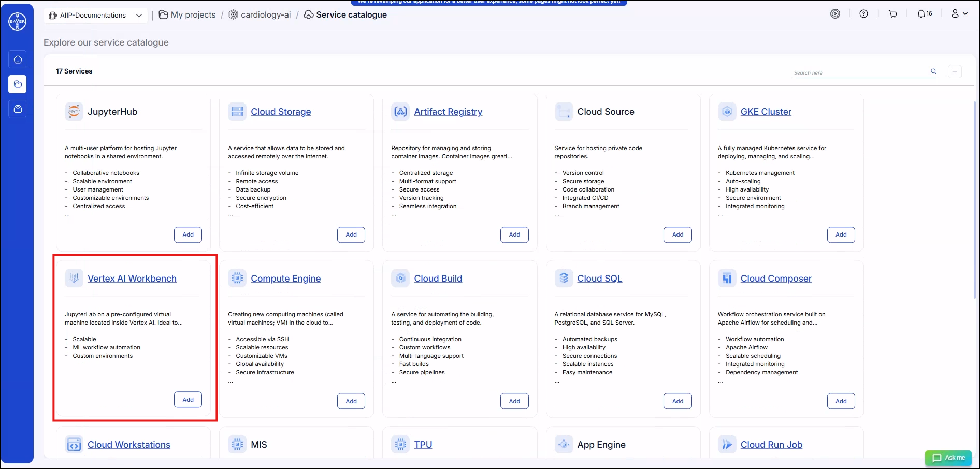
Task: Open the Cloud Run Job link
Action: (x=771, y=445)
